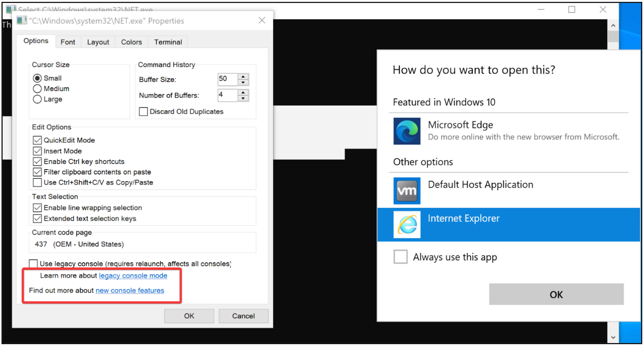Click the Buffer Size input field
Screen dimensions: 644x346
(227, 79)
